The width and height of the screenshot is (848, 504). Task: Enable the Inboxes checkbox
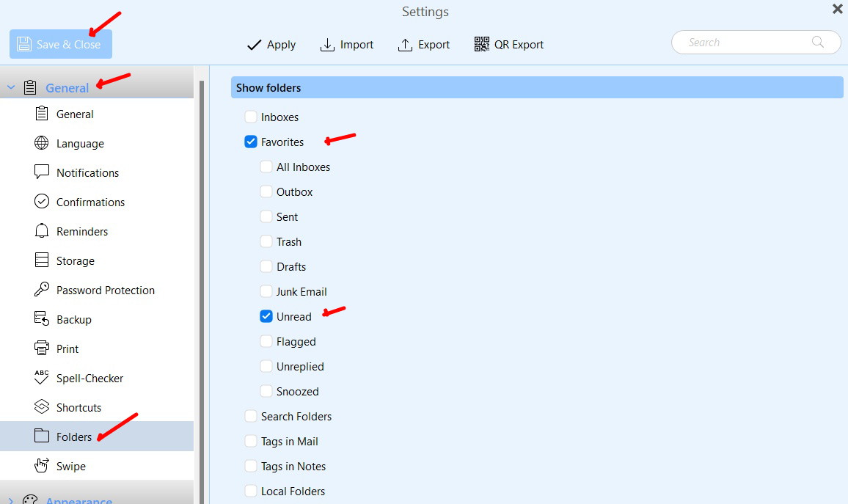tap(250, 117)
